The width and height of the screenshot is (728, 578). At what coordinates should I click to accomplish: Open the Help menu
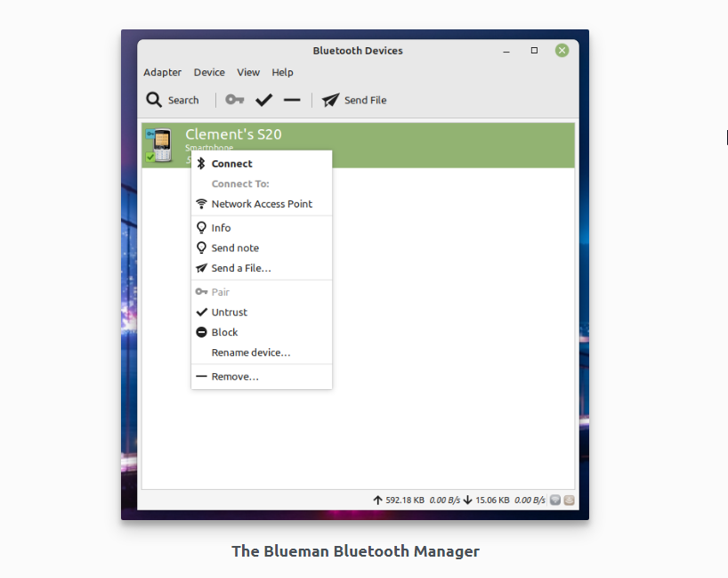pyautogui.click(x=282, y=72)
